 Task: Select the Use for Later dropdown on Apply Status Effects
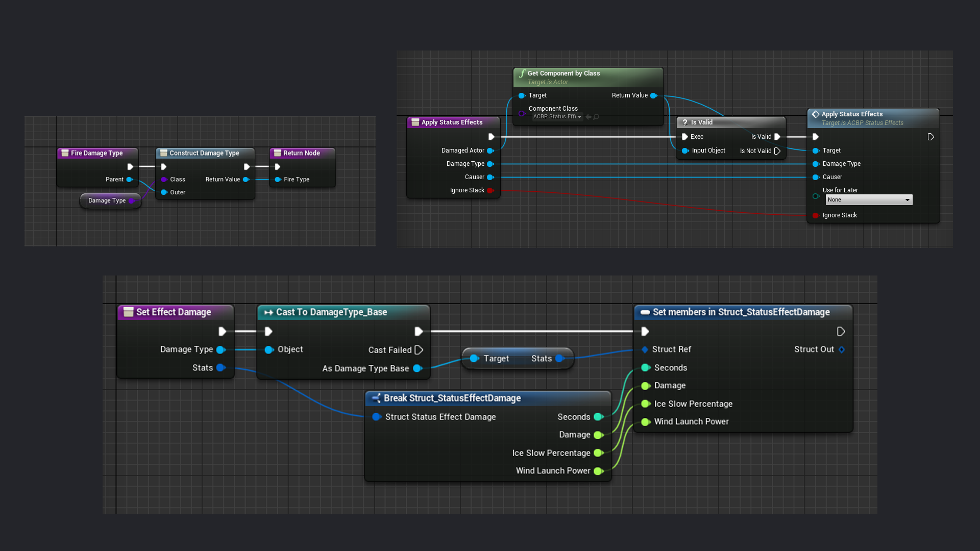[x=868, y=200]
